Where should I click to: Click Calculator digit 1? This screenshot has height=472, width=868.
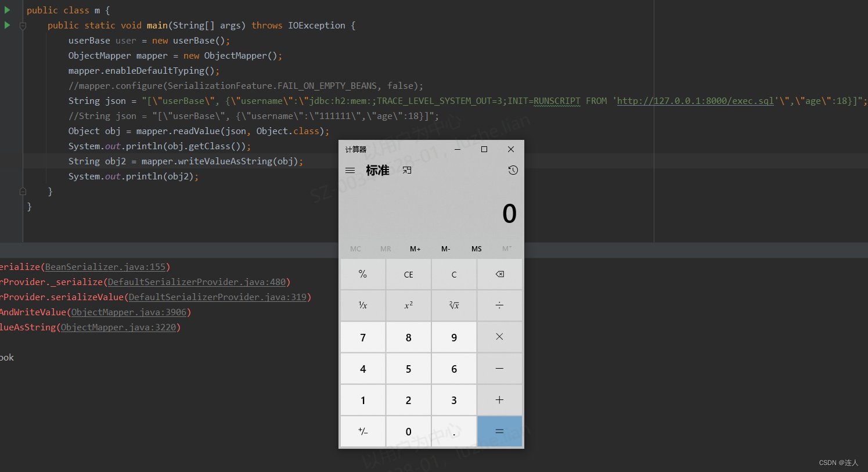coord(363,400)
